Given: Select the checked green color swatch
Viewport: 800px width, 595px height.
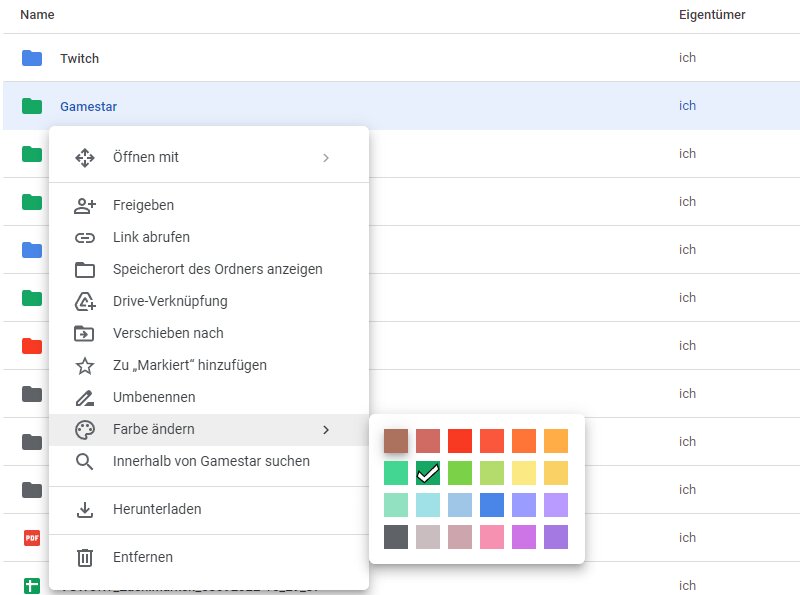Looking at the screenshot, I should [x=428, y=472].
